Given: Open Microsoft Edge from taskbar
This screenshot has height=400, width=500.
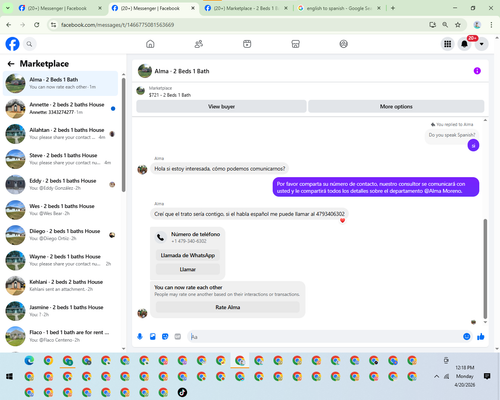Looking at the screenshot, I should [29, 360].
